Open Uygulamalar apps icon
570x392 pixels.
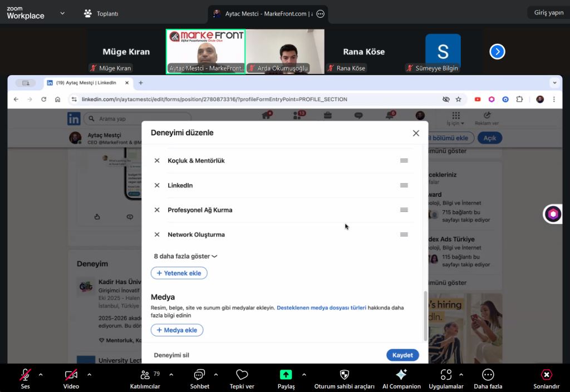click(x=445, y=374)
